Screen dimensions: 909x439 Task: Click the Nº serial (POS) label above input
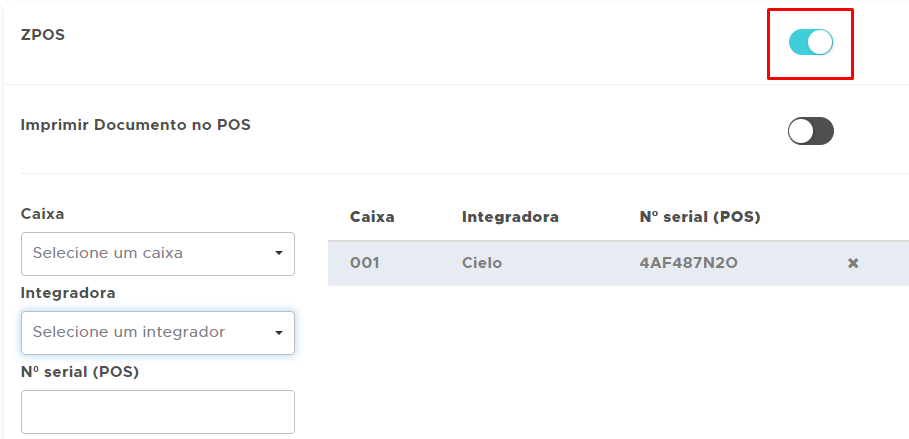point(80,372)
